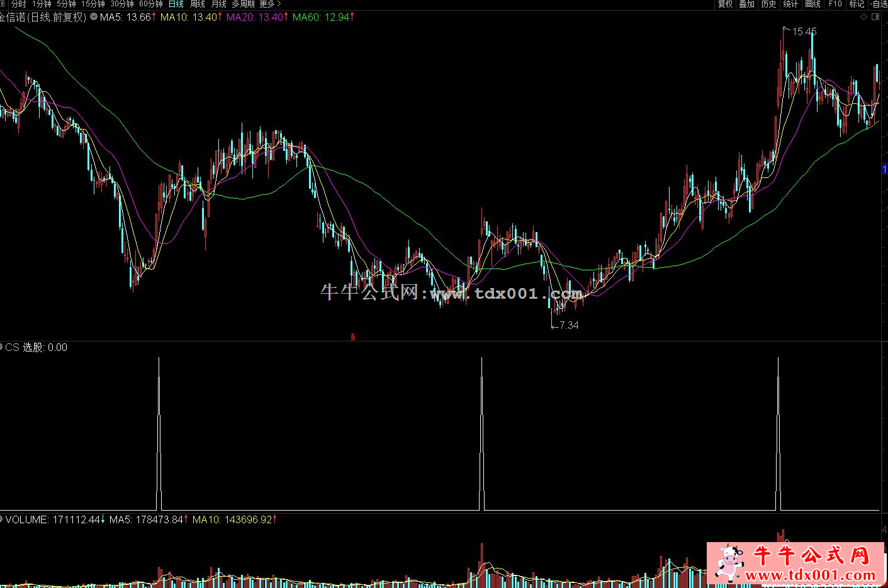Open the 历史 history button
Viewport: 888px width, 588px height.
[x=768, y=4]
